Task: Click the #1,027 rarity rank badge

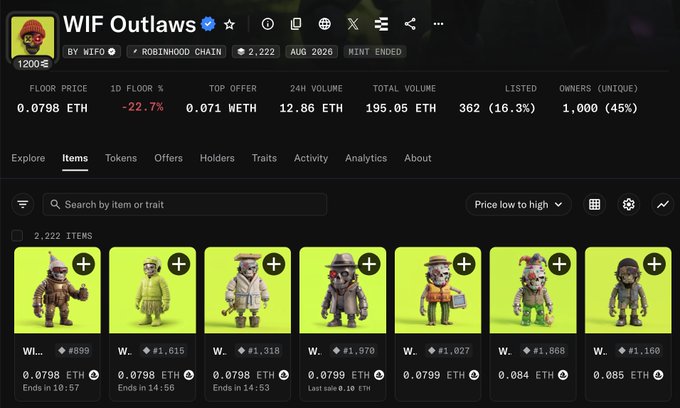Action: [x=449, y=351]
